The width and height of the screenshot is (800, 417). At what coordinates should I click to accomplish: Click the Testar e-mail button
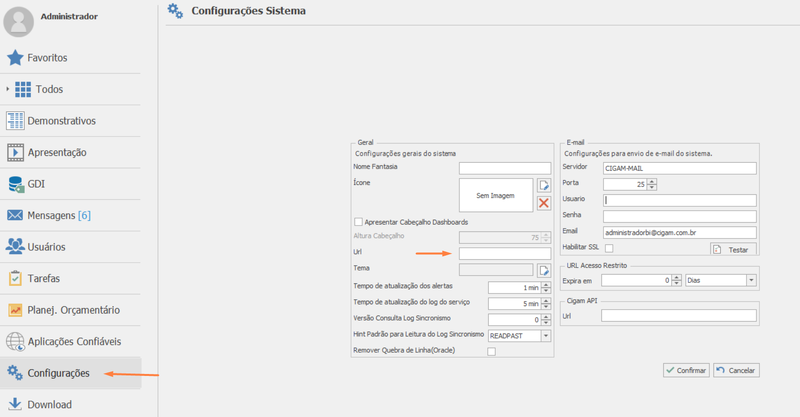[733, 249]
